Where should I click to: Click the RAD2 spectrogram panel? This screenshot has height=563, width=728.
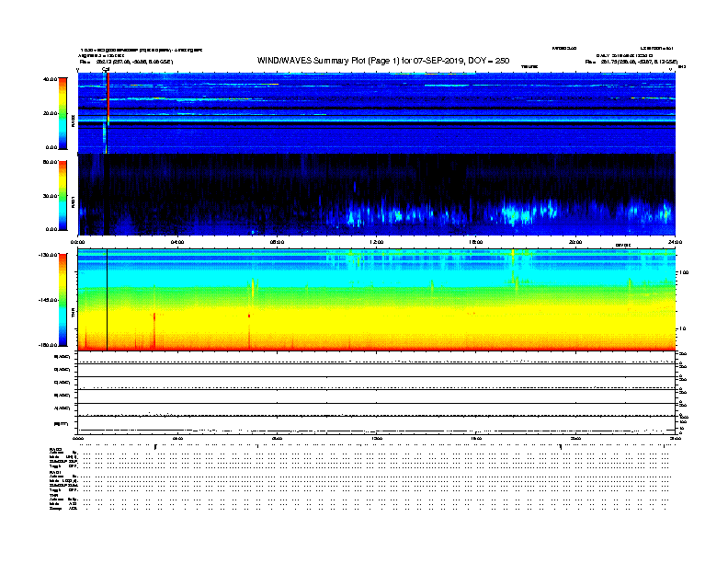[377, 113]
